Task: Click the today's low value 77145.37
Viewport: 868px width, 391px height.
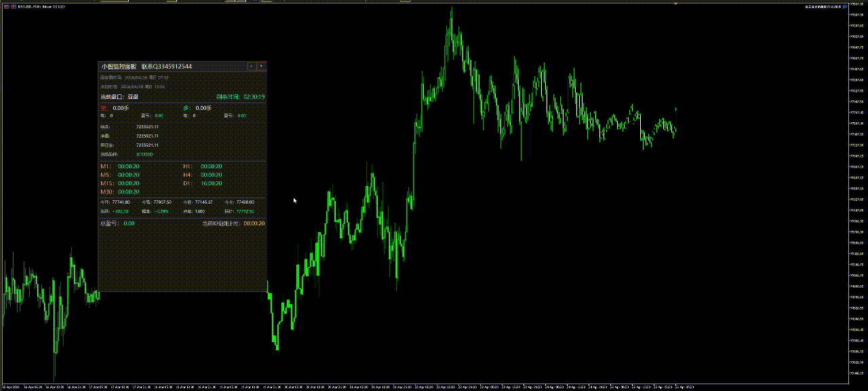Action: [204, 202]
